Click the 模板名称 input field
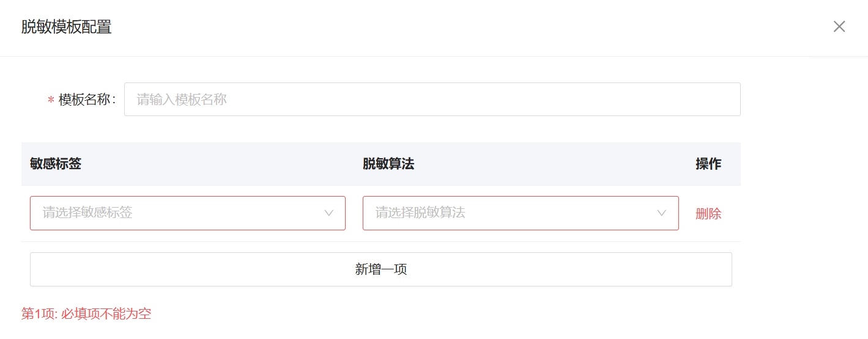The width and height of the screenshot is (868, 339). (432, 99)
